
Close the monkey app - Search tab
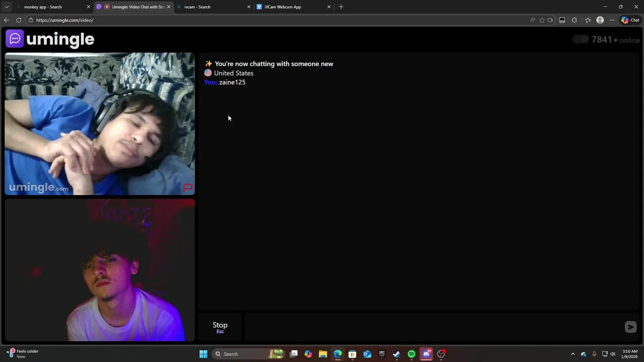pyautogui.click(x=89, y=7)
